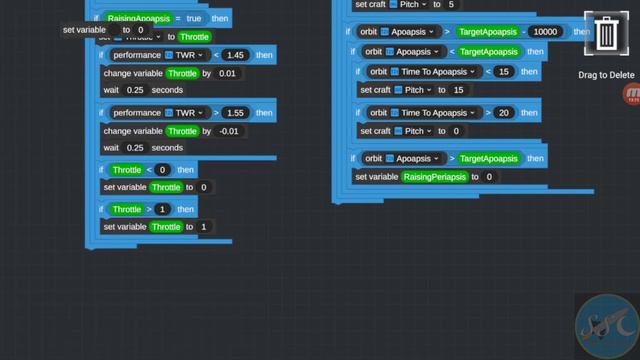Select the TargetApoapsis variable in the '< TargetApoapsis' condition
640x360 pixels.
click(x=489, y=52)
